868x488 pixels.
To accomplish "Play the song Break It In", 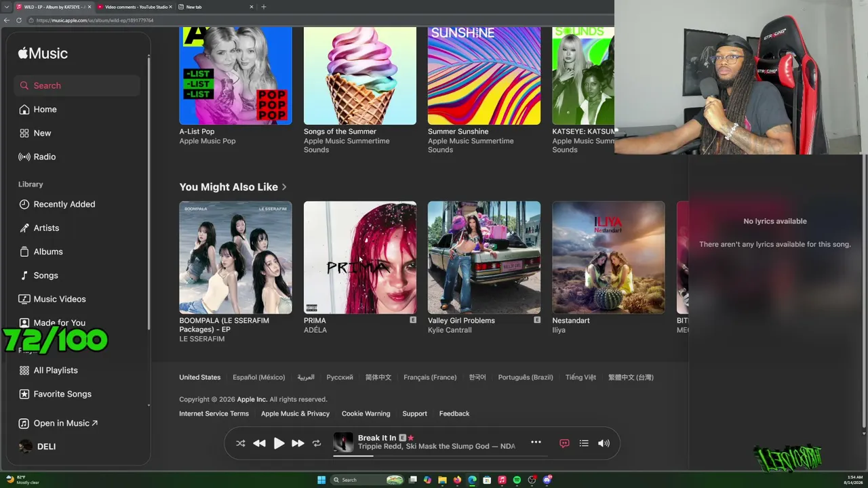I will [279, 443].
